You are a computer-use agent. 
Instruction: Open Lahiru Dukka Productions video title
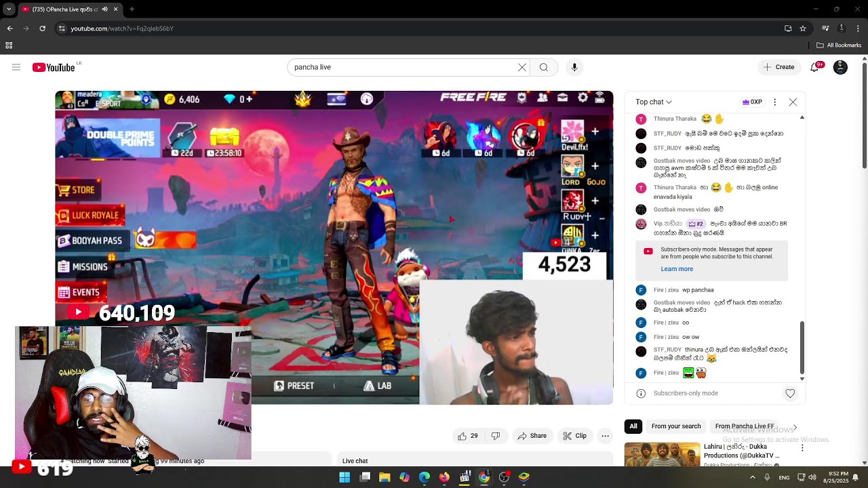click(x=742, y=451)
